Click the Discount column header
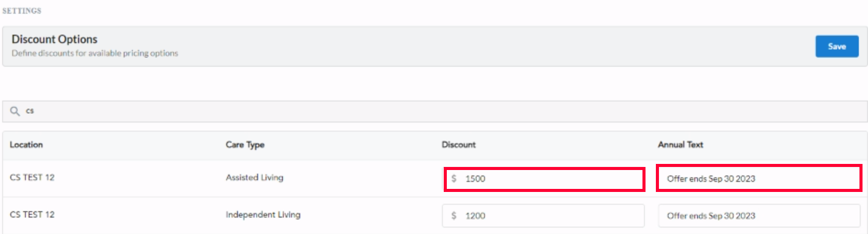Screen dimensions: 868x234 (x=458, y=144)
